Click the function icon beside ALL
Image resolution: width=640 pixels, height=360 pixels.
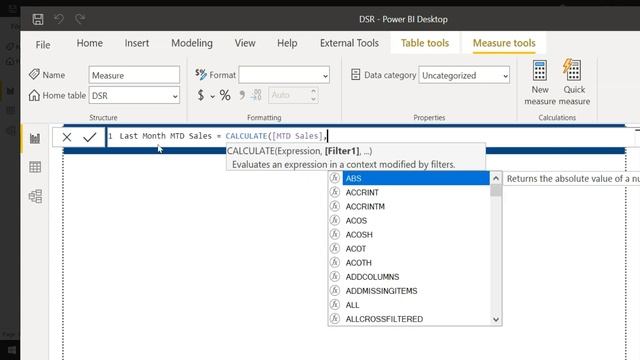335,305
